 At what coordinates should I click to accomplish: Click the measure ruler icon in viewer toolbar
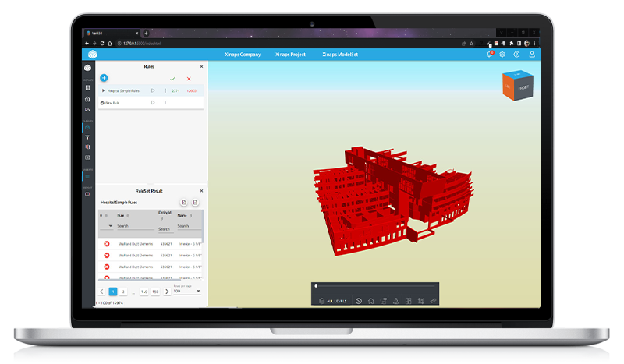(433, 301)
